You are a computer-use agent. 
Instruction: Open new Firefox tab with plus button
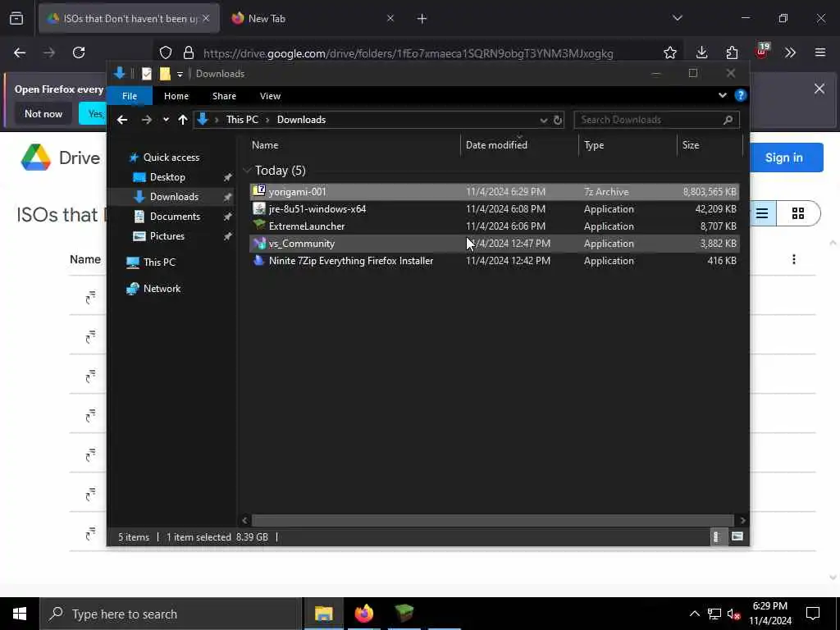point(422,18)
